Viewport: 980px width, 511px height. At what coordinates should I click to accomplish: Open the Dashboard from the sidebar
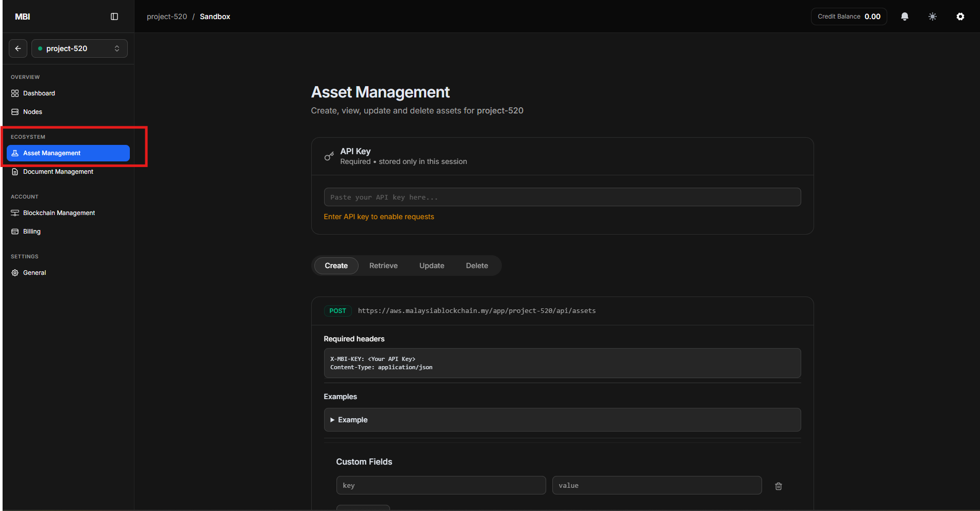coord(39,93)
